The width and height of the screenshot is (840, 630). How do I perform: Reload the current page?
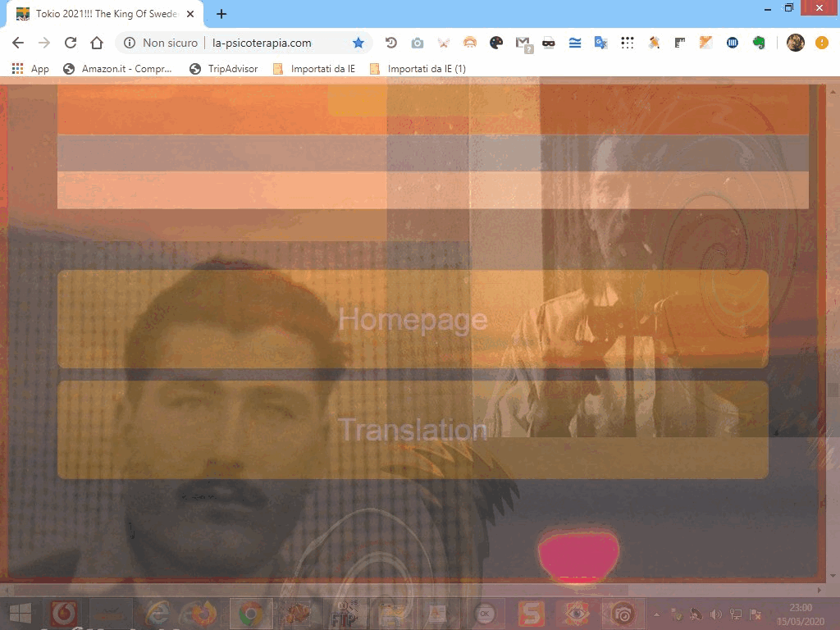(x=71, y=43)
